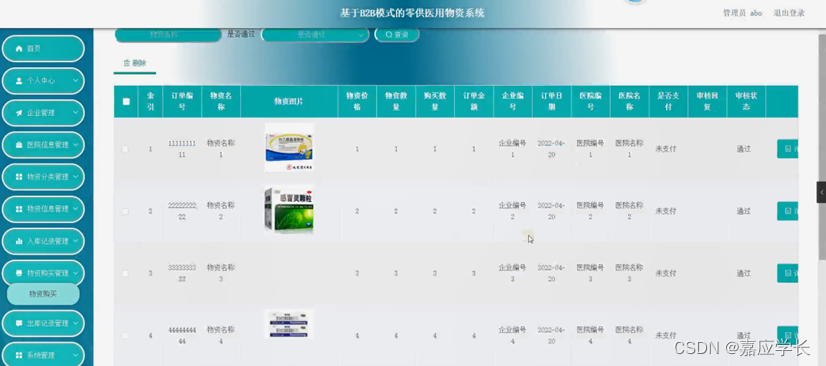Select the 物资购买 submenu item
This screenshot has height=366, width=826.
(x=43, y=294)
